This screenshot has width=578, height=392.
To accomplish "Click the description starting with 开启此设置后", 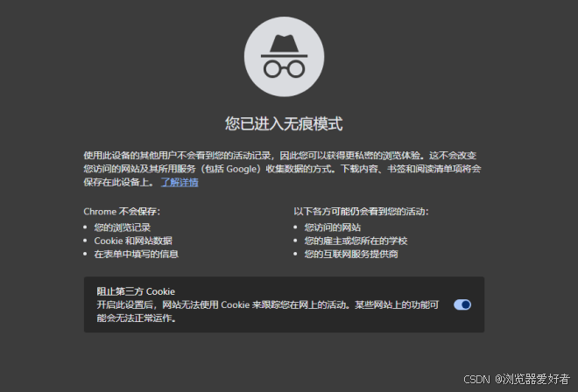I will (x=268, y=311).
